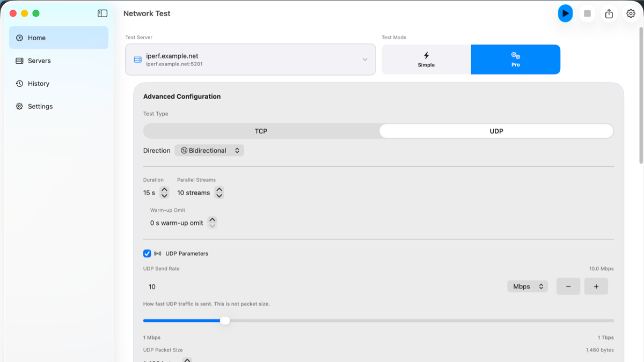Click the '10.0 Mbps' rate value text

click(x=601, y=269)
